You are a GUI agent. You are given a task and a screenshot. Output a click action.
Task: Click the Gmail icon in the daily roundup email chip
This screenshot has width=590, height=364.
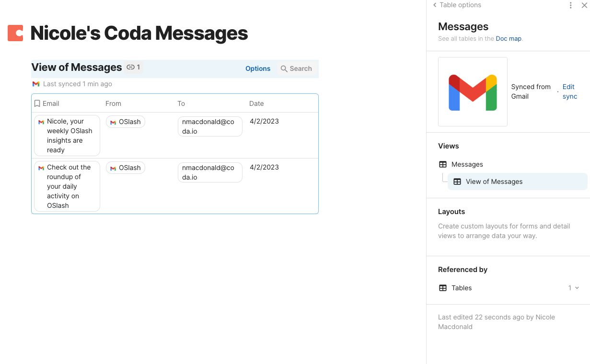[41, 168]
